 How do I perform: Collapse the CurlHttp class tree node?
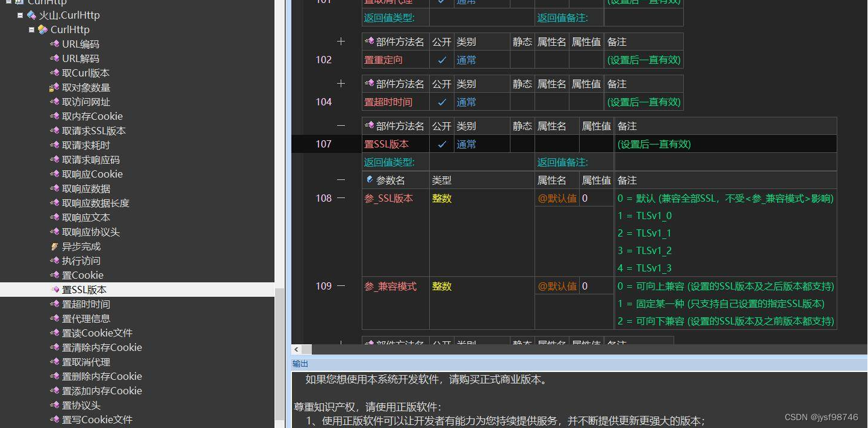31,29
